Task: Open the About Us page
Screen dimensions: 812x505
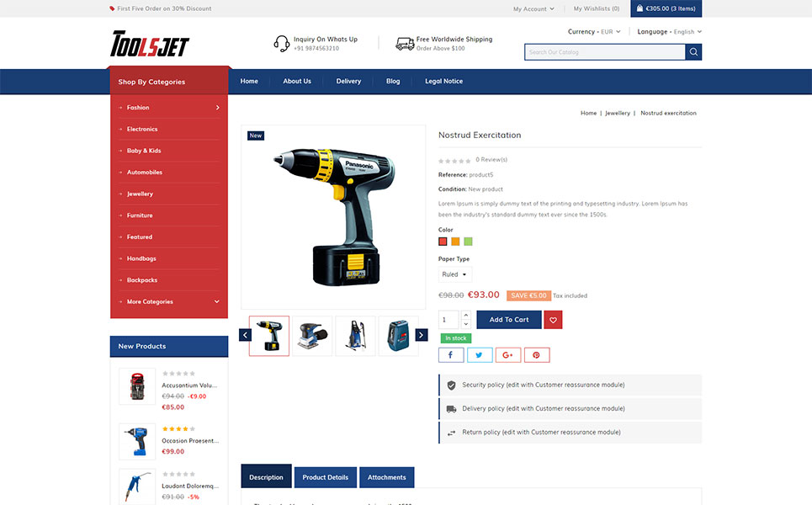Action: point(297,82)
